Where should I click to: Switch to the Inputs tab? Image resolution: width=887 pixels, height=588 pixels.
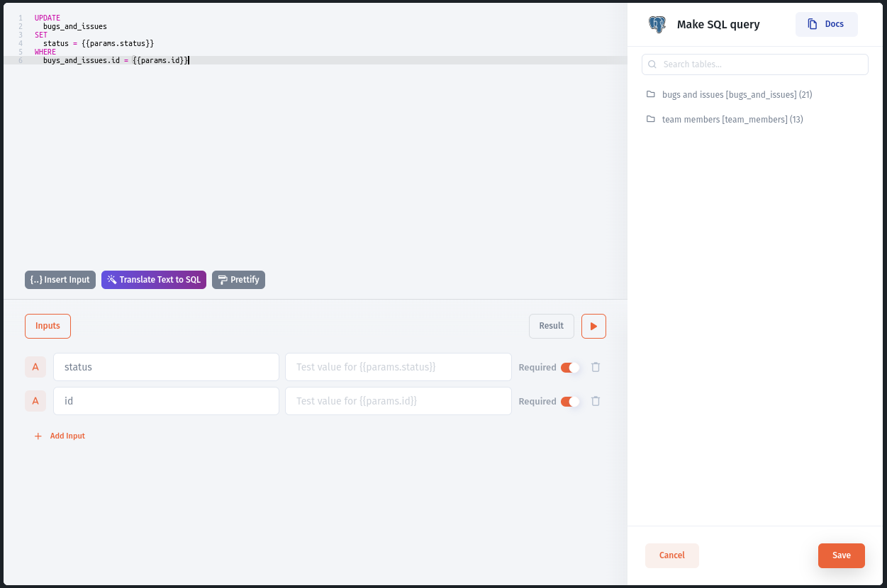point(48,326)
